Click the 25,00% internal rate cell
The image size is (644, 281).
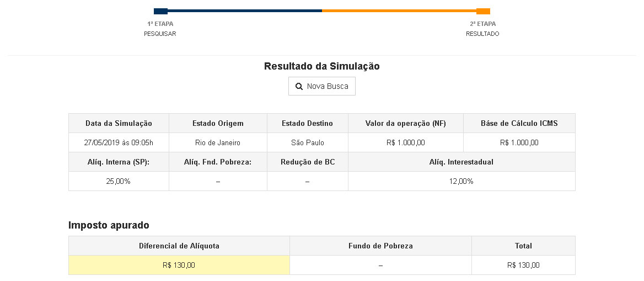[119, 181]
